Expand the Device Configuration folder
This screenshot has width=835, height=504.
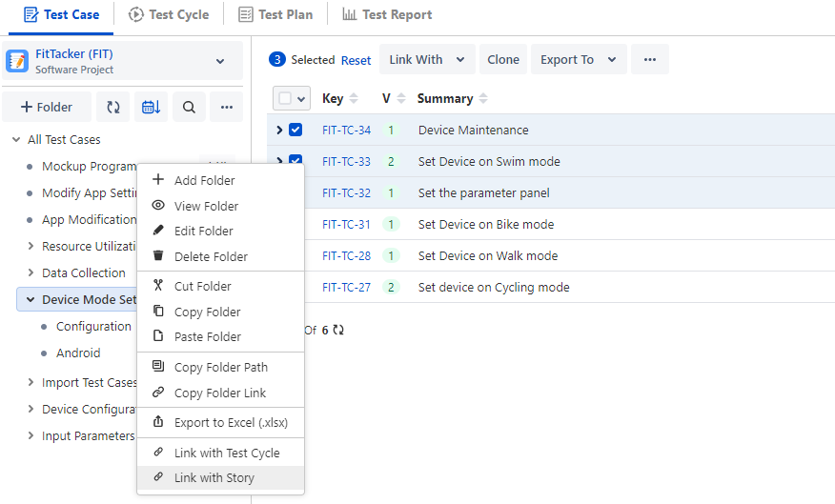[31, 409]
